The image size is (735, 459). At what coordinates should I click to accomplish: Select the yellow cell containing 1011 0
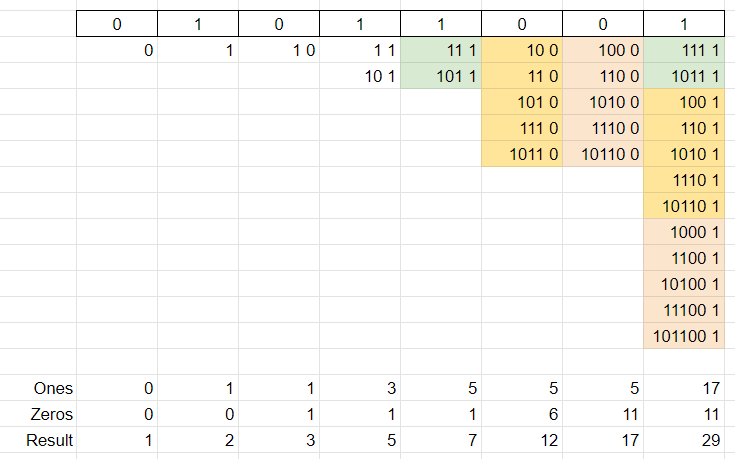coord(522,154)
